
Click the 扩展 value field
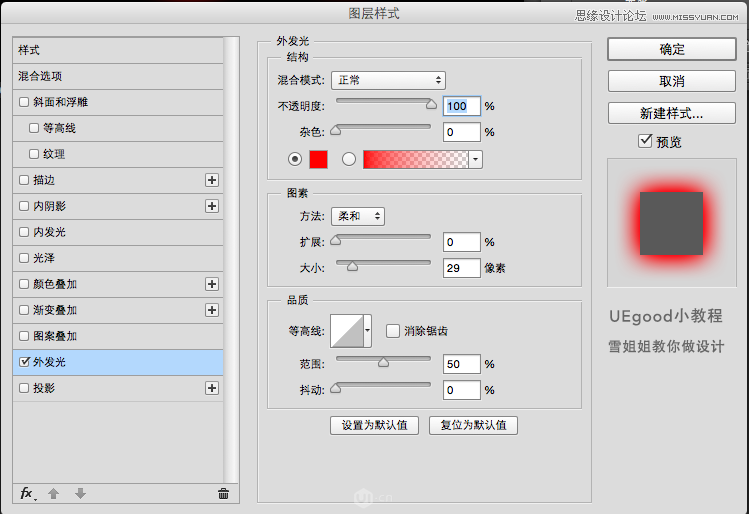(461, 242)
